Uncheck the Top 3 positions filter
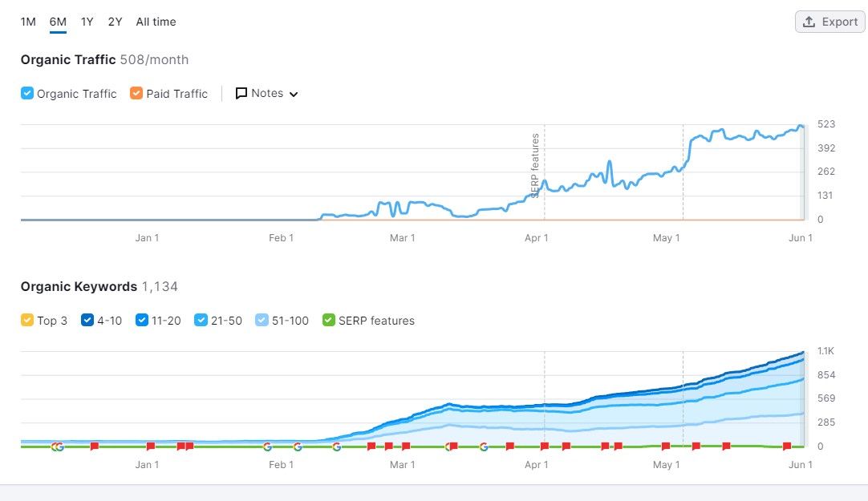Screen dimensions: 868x501 click(x=26, y=320)
